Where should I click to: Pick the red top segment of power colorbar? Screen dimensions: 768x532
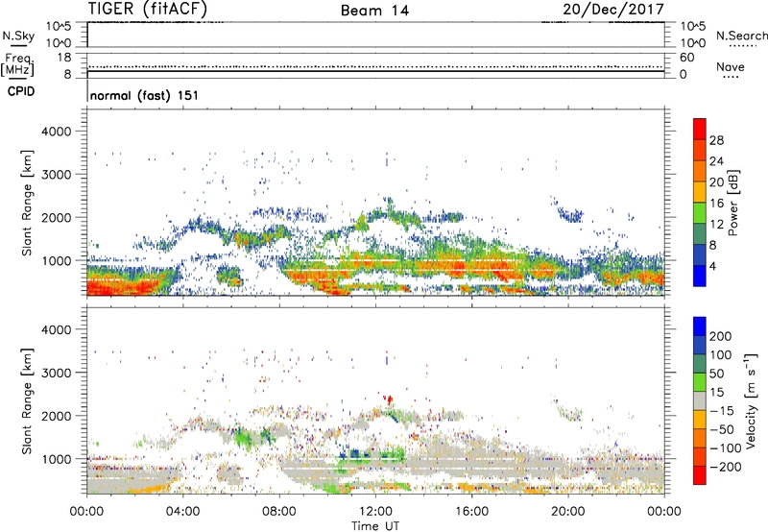tap(700, 130)
